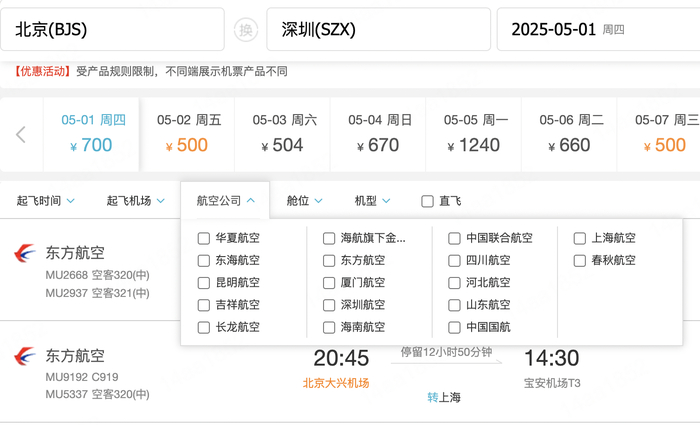Click second China Eastern airline logo
Viewport: 700px width, 425px height.
click(x=25, y=356)
